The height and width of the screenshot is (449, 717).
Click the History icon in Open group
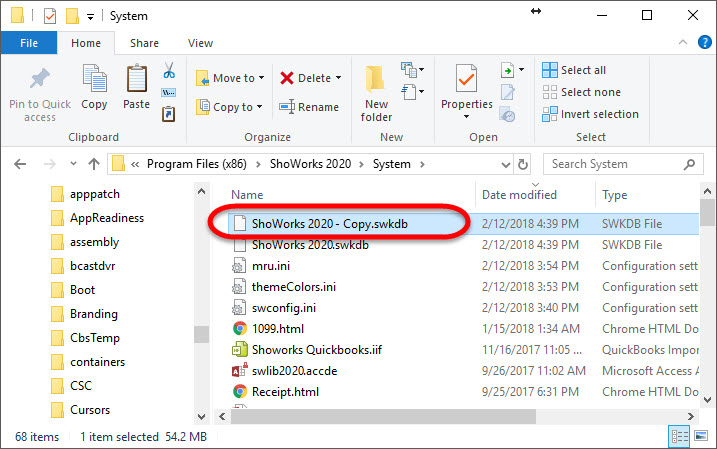pyautogui.click(x=508, y=114)
